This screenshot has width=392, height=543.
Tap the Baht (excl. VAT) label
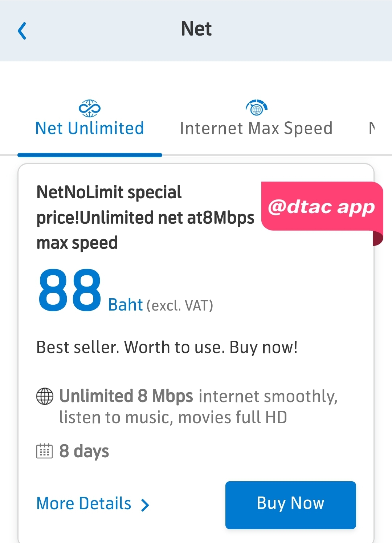161,305
